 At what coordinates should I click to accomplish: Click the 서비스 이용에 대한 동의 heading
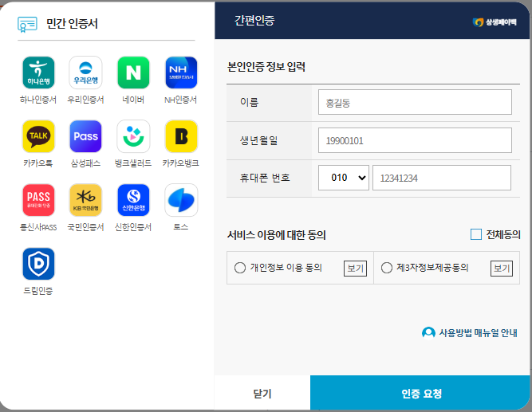click(276, 234)
